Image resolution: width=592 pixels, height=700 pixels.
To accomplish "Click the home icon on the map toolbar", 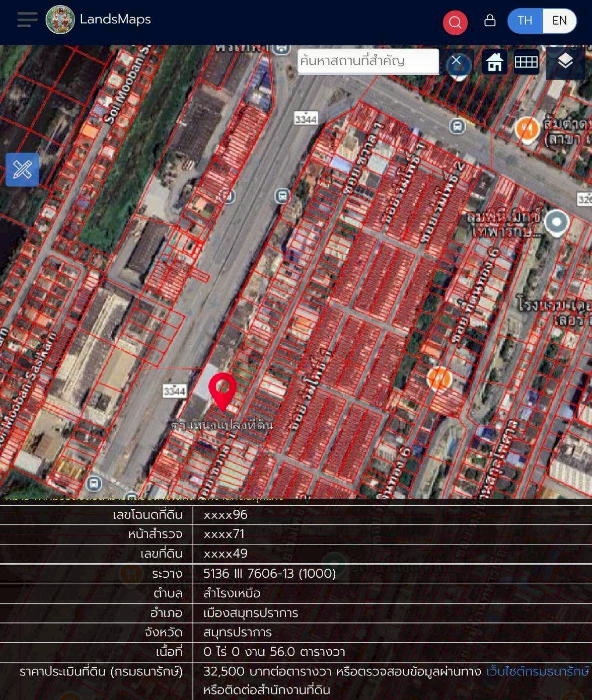I will click(494, 62).
